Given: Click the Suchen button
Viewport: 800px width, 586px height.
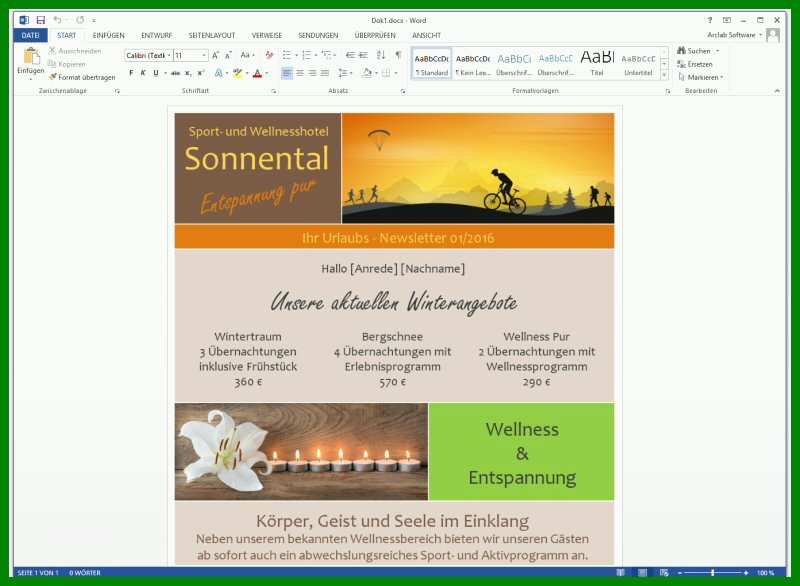Looking at the screenshot, I should click(x=698, y=51).
